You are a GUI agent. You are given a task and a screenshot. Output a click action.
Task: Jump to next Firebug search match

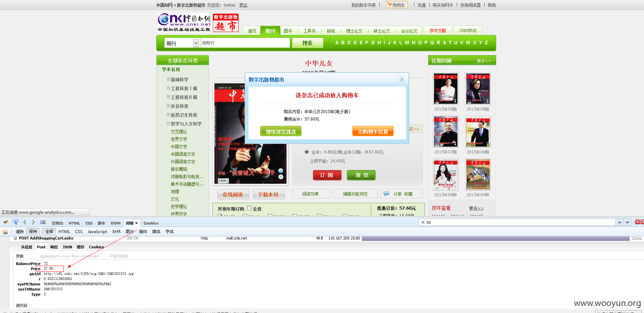tap(627, 222)
